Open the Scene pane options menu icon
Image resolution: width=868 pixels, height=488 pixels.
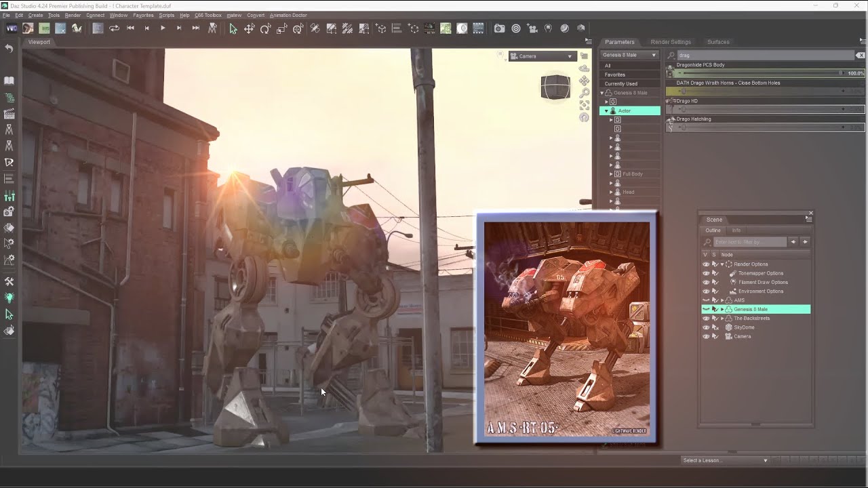click(808, 220)
